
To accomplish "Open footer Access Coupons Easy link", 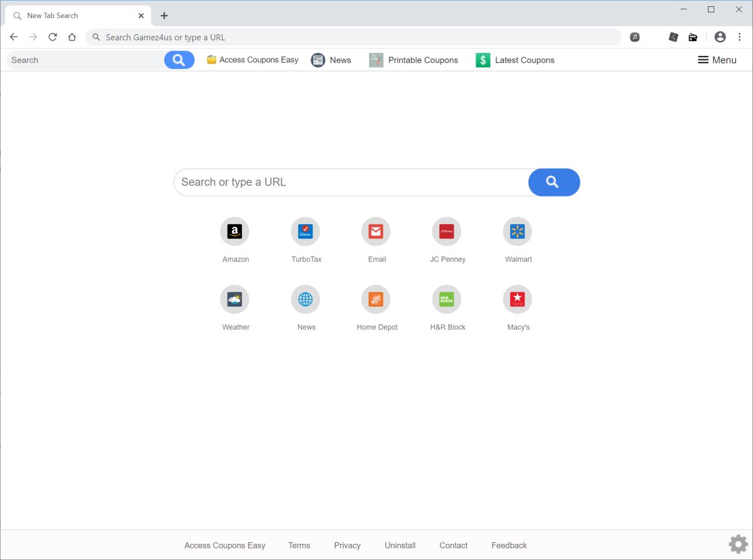I will click(225, 545).
